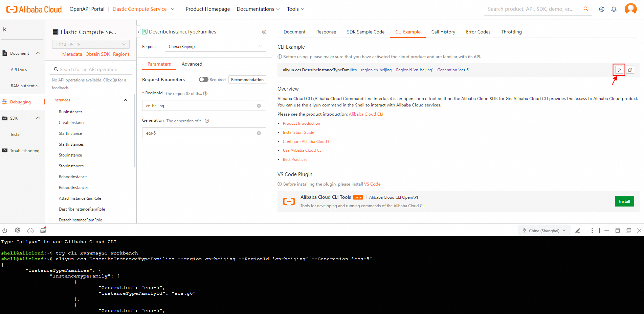Collapse the Instances API group
Viewport: 644px width, 314px height.
[126, 100]
